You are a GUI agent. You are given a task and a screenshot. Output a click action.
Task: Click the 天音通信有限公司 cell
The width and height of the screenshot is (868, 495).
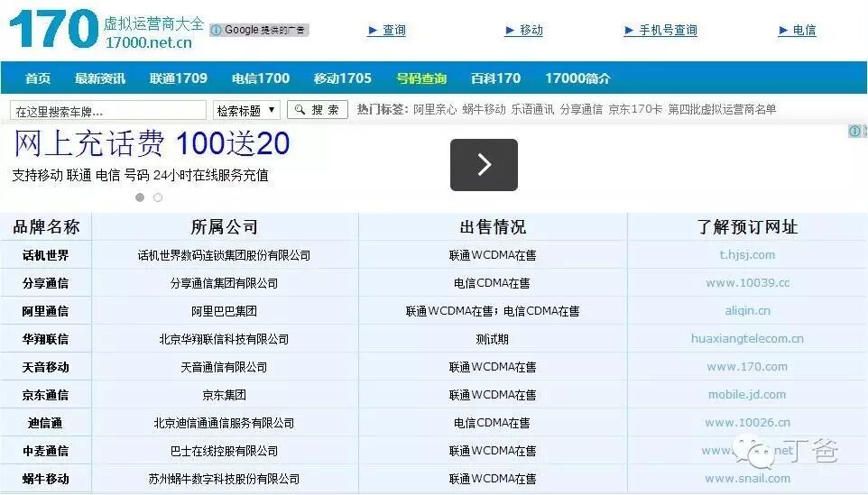(x=224, y=367)
